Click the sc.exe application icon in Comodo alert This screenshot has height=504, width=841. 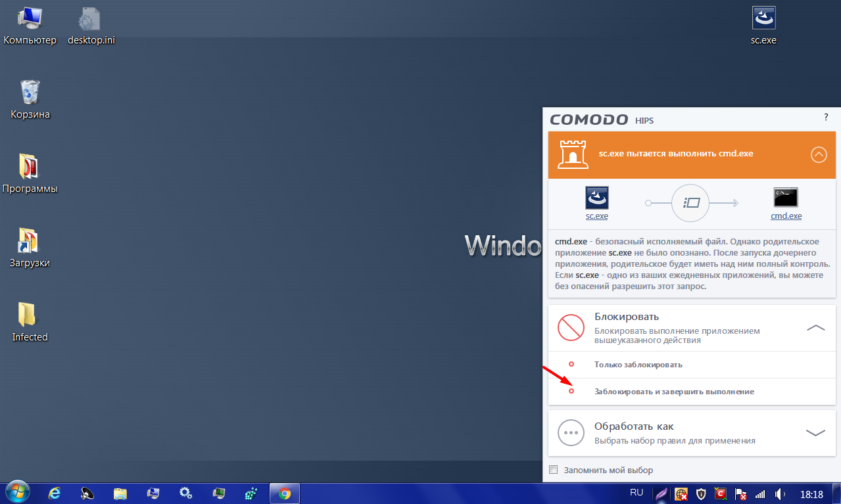pyautogui.click(x=597, y=198)
